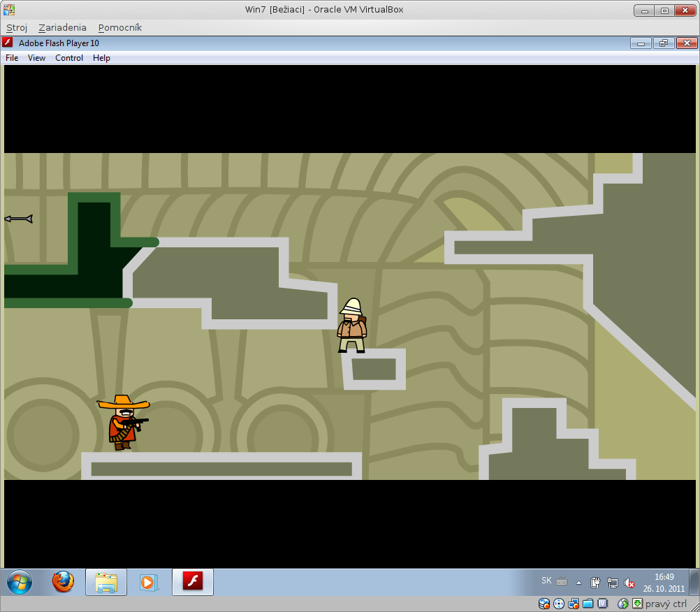
Task: Click the host key green arrow indicator
Action: click(x=638, y=604)
